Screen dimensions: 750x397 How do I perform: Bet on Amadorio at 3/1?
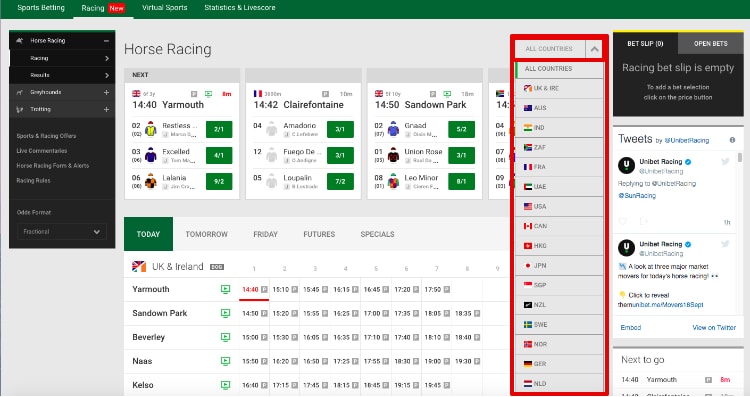click(x=340, y=129)
